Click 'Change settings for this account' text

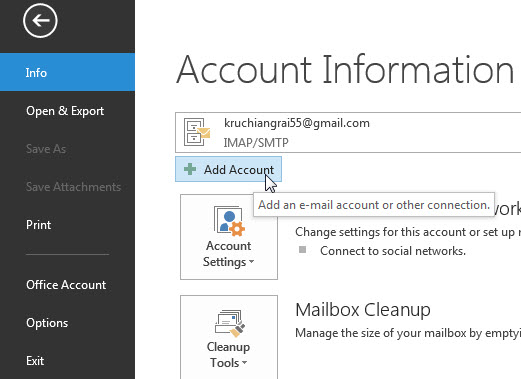coord(381,232)
